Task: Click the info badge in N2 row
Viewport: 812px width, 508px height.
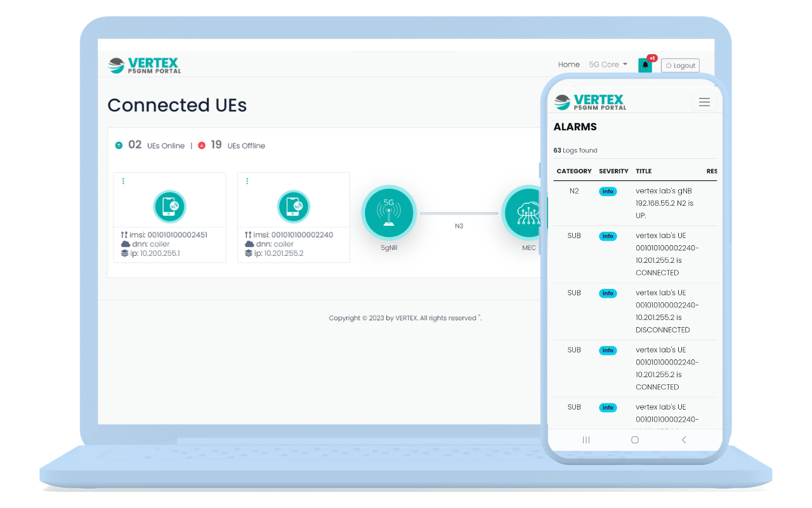Action: (x=608, y=191)
